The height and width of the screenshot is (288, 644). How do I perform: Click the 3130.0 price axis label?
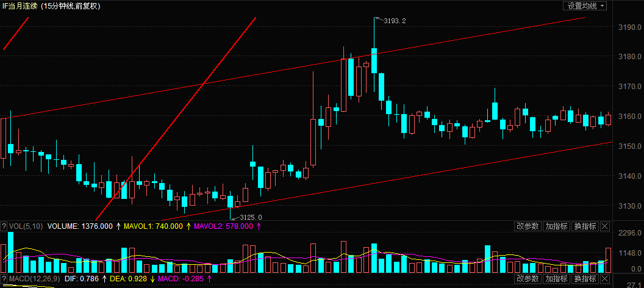click(x=629, y=206)
